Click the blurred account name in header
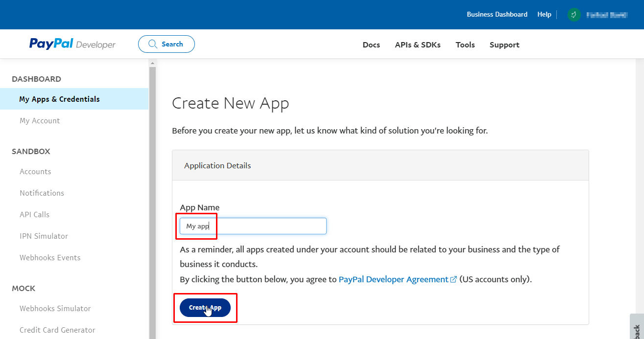 click(x=606, y=15)
